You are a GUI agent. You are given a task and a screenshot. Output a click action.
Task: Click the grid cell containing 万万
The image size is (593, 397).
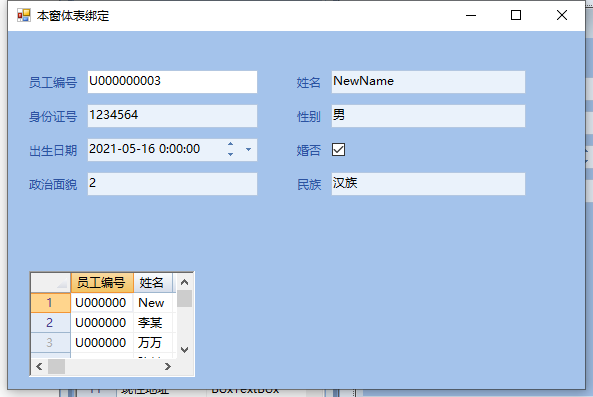click(153, 343)
